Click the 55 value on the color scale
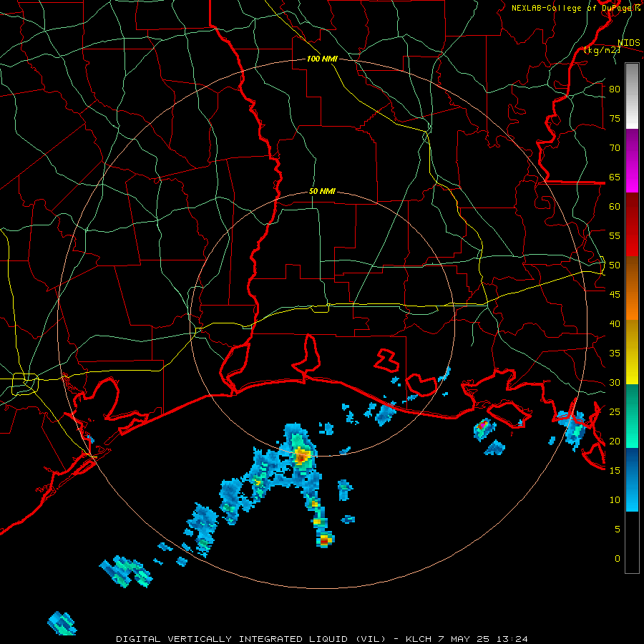Image resolution: width=644 pixels, height=644 pixels. point(615,235)
